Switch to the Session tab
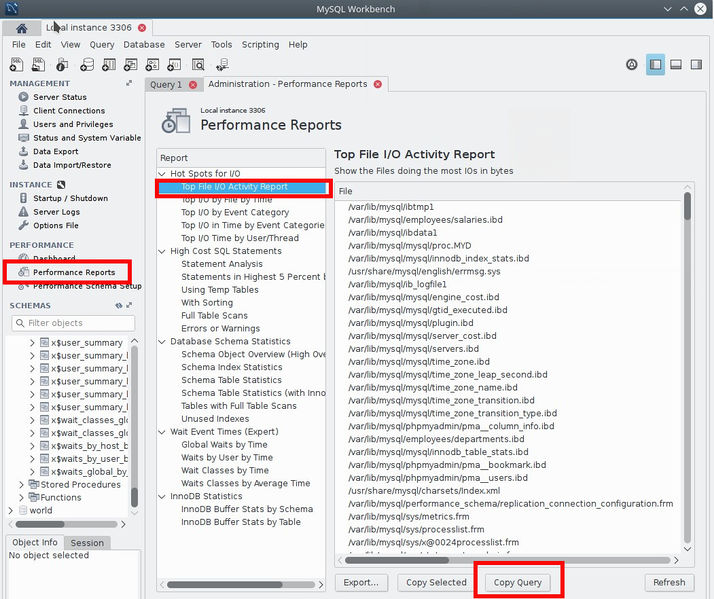The width and height of the screenshot is (714, 599). (87, 543)
